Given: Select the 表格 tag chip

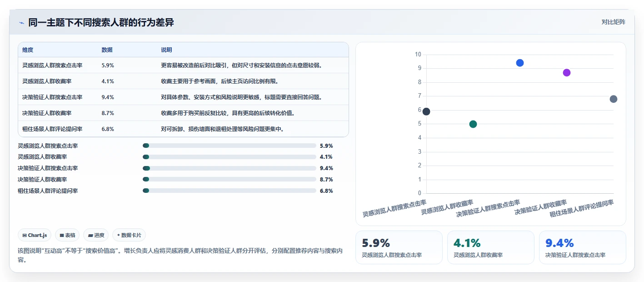Looking at the screenshot, I should [x=67, y=235].
